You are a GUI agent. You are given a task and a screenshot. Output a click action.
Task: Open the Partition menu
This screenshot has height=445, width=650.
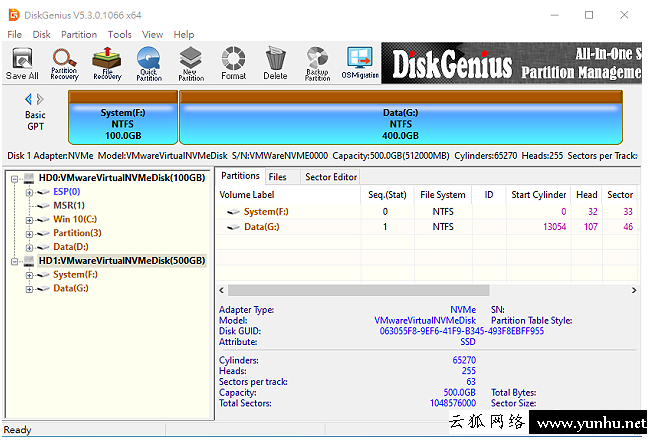coord(79,34)
